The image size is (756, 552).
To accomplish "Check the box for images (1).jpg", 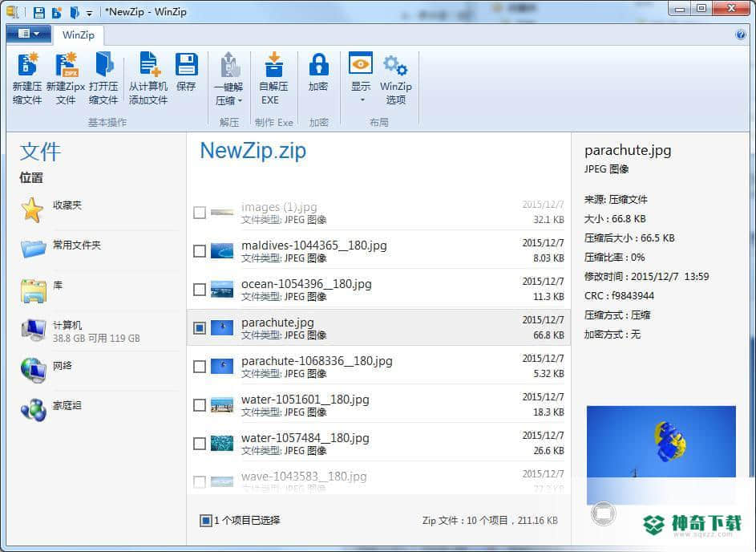I will coord(199,213).
